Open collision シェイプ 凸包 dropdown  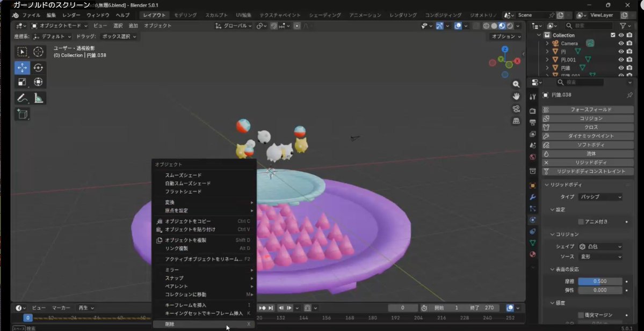[x=600, y=247]
